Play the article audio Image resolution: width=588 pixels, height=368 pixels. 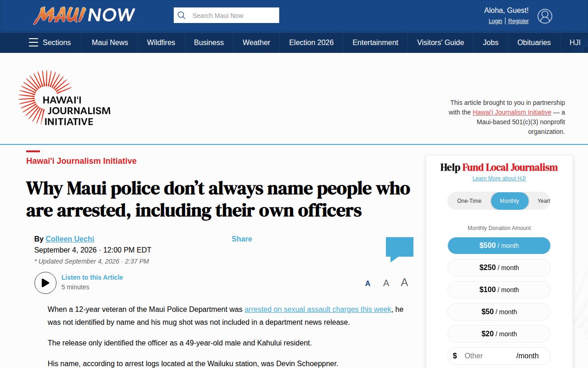(45, 283)
